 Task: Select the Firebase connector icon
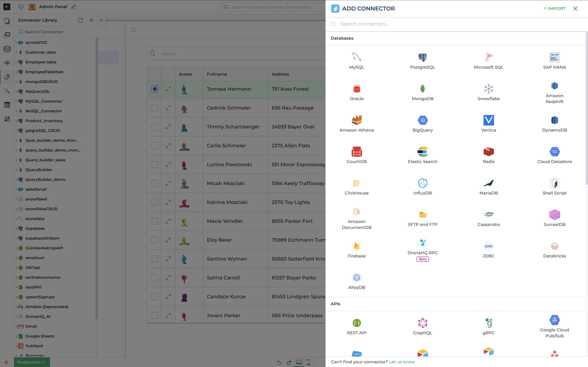(356, 246)
